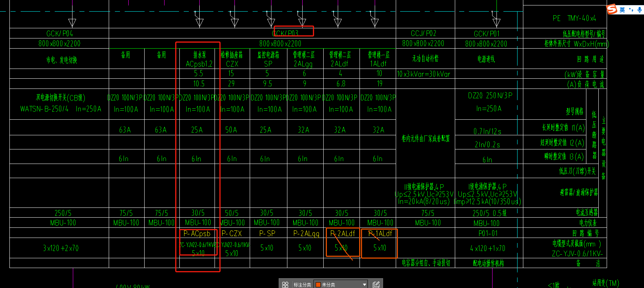This screenshot has height=288, width=644.
Task: Select the 5.5 kW capacity value
Action: (x=199, y=73)
